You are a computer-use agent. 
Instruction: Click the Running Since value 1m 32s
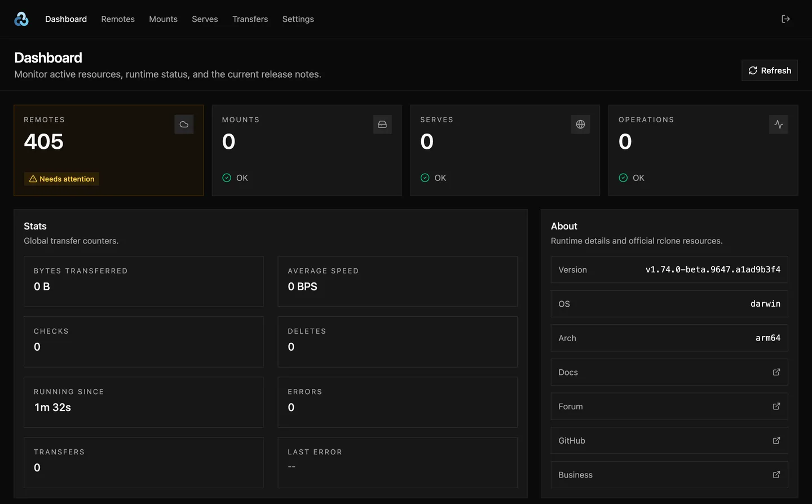pyautogui.click(x=52, y=407)
